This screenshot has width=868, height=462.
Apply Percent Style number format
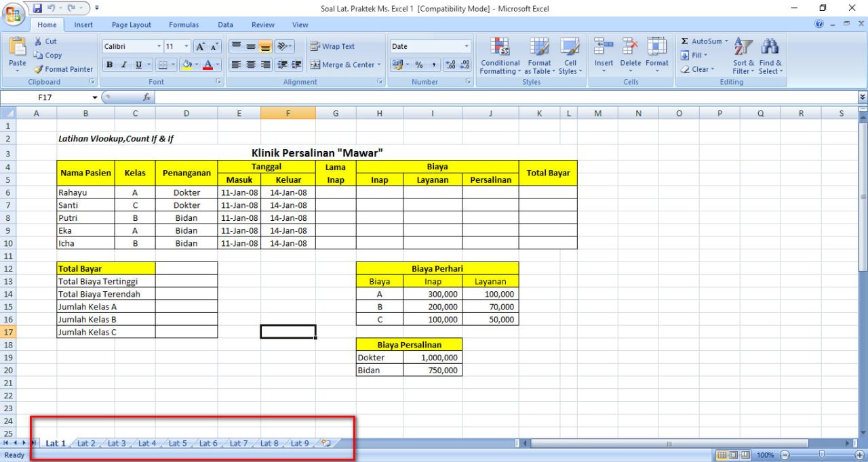pos(418,65)
